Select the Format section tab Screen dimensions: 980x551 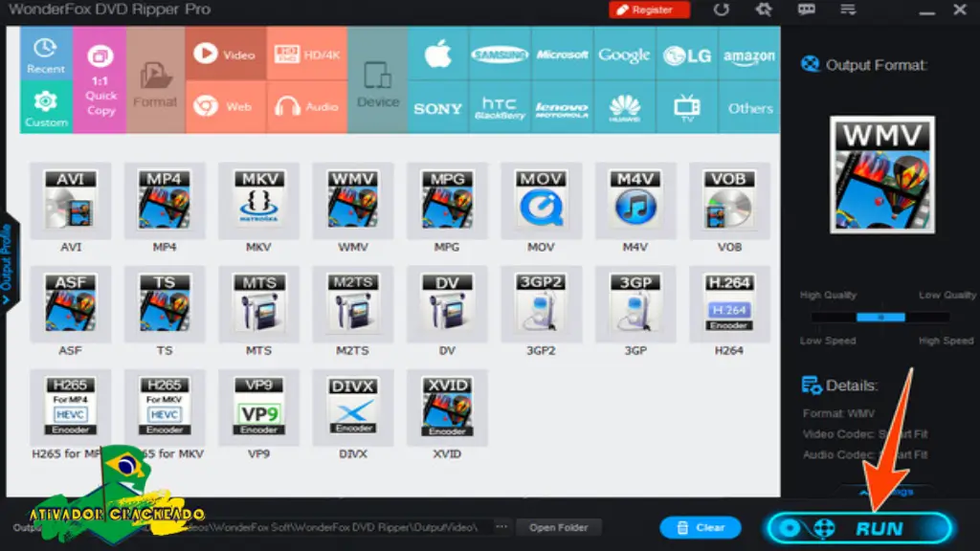(x=155, y=80)
